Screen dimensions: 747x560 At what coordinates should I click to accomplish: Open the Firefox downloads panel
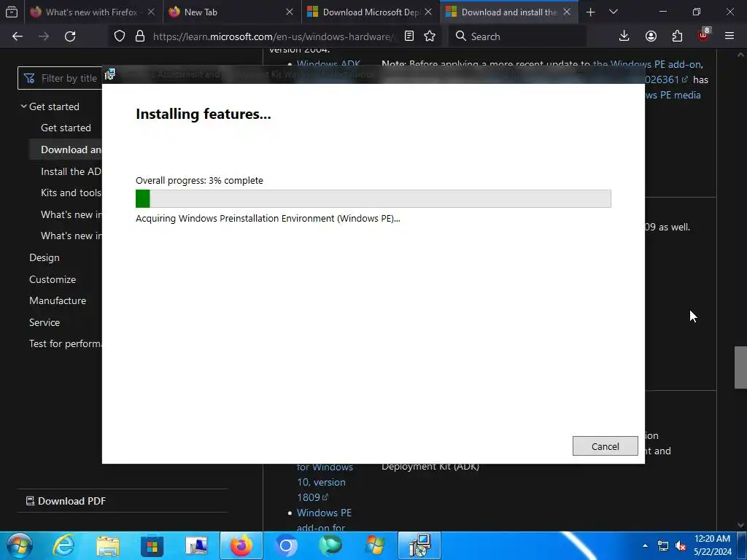point(624,36)
